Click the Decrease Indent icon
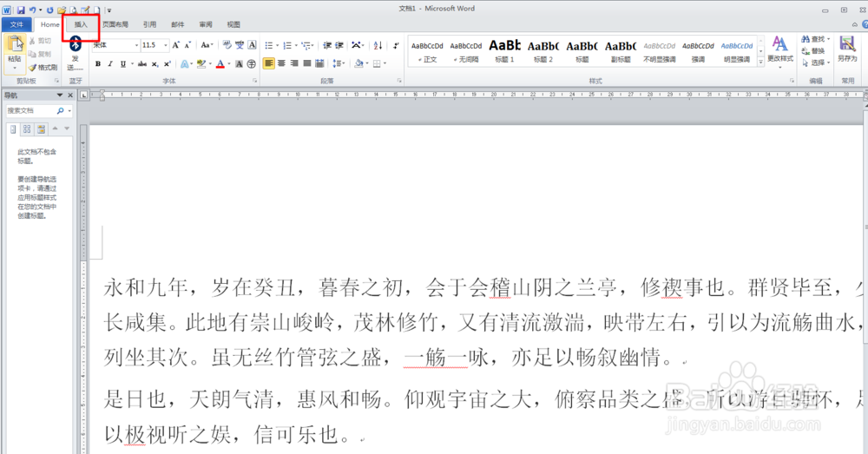This screenshot has height=454, width=868. point(327,45)
